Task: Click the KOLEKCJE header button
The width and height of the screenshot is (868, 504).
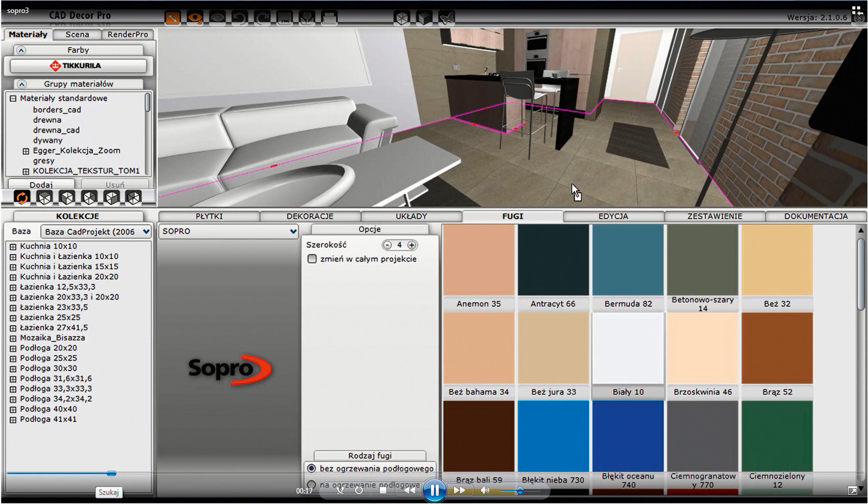Action: (x=78, y=216)
